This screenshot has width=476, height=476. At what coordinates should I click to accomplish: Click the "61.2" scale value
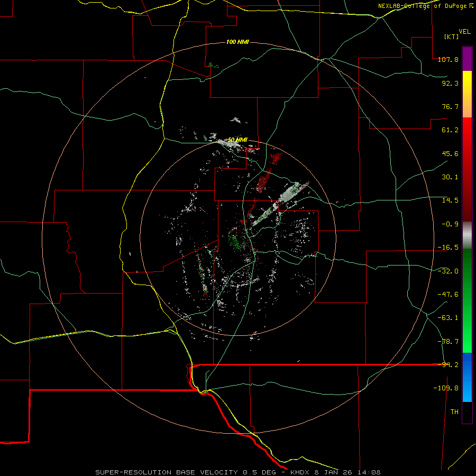(450, 130)
